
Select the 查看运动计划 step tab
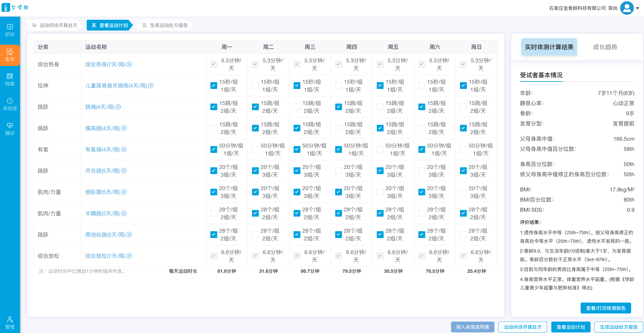pyautogui.click(x=110, y=25)
